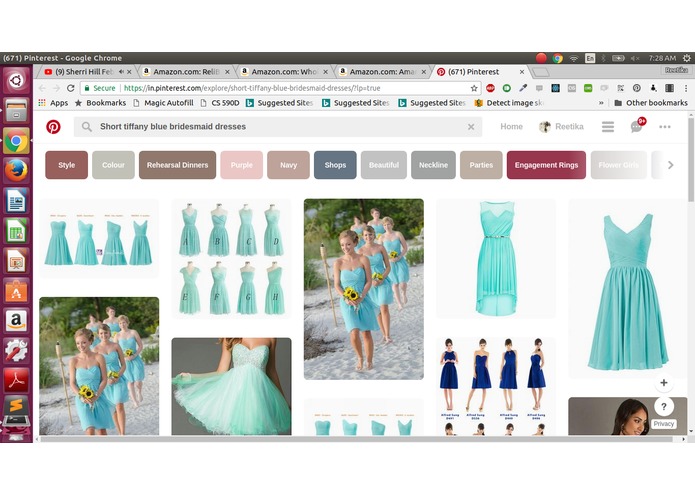Open the royal blue dresses pin
The height and width of the screenshot is (494, 695).
tap(496, 385)
